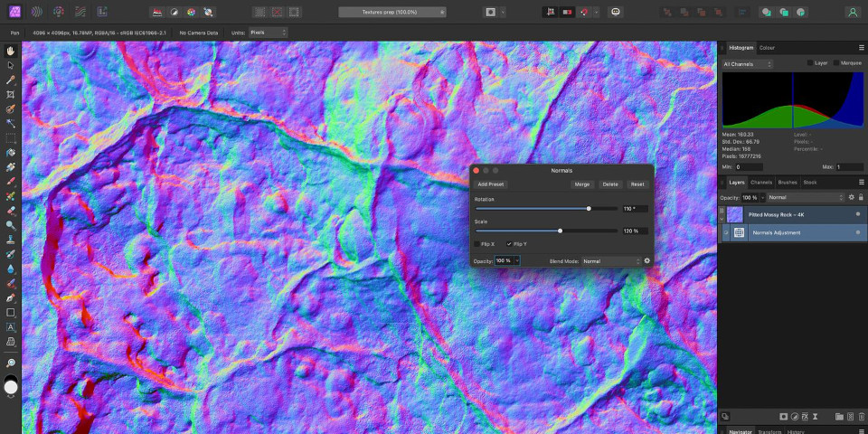Open the Blend Mode dropdown in Normals dialog
Image resolution: width=868 pixels, height=434 pixels.
click(x=611, y=260)
